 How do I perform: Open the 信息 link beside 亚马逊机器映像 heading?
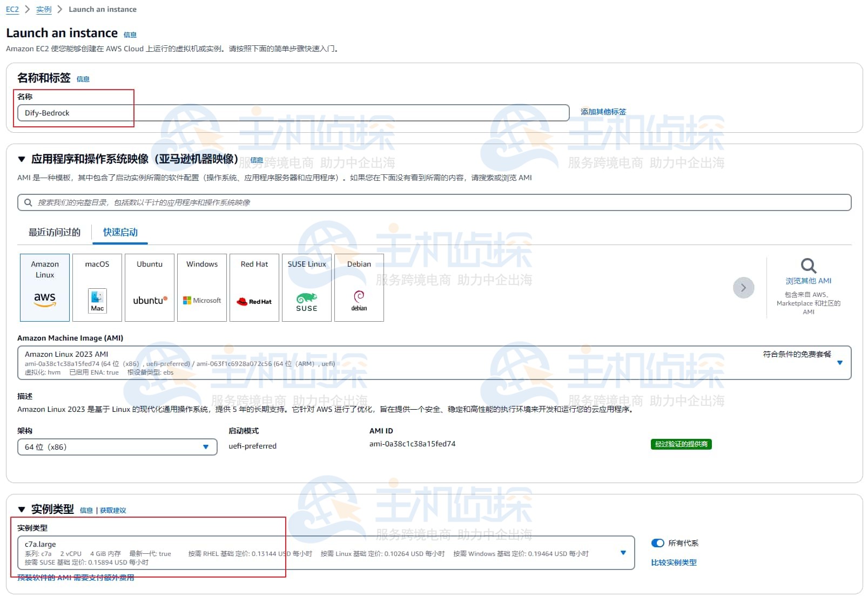[257, 160]
